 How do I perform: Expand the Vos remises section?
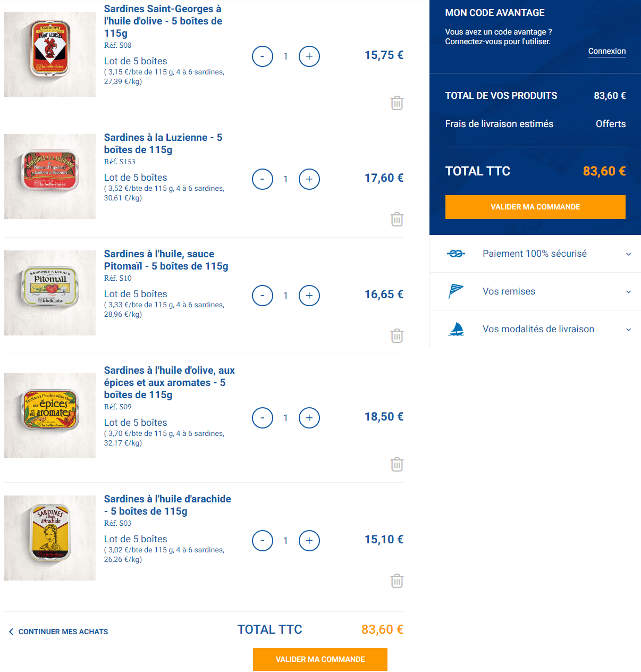pyautogui.click(x=535, y=292)
